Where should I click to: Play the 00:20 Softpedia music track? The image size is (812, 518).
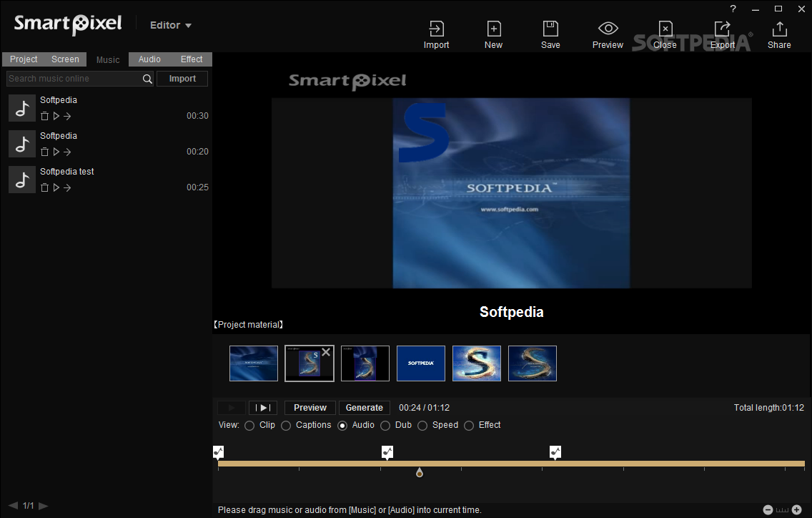click(56, 152)
